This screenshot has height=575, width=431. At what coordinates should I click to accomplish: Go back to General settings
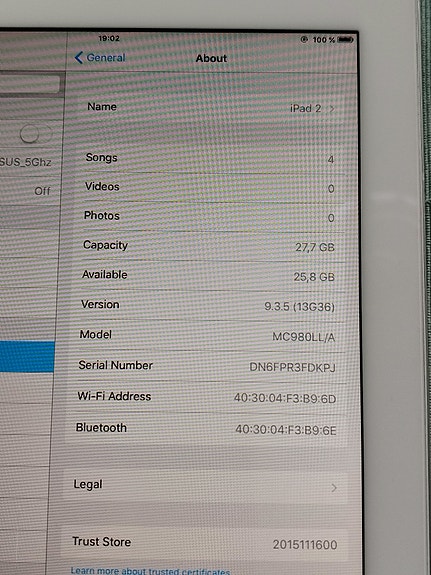pyautogui.click(x=100, y=58)
